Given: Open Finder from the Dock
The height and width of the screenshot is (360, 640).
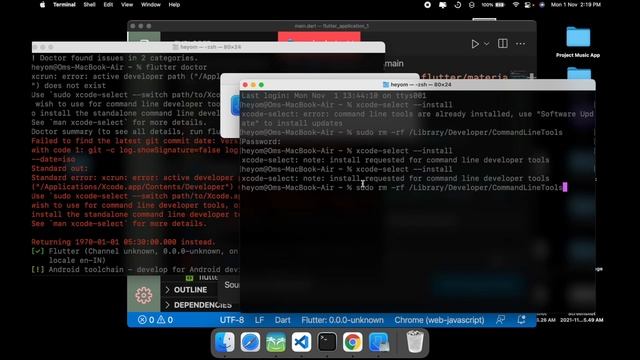Looking at the screenshot, I should coord(225,342).
